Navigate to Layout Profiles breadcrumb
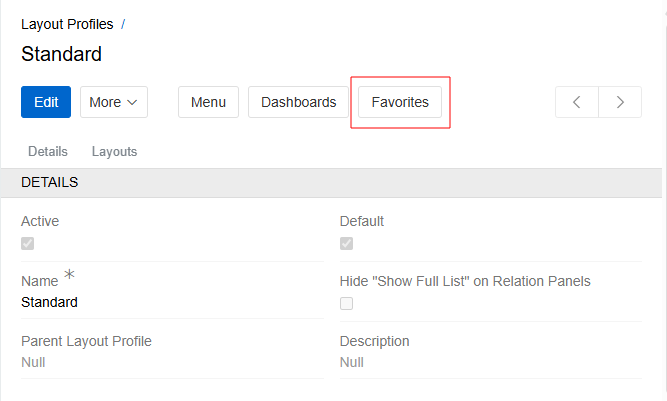This screenshot has width=667, height=401. point(67,24)
